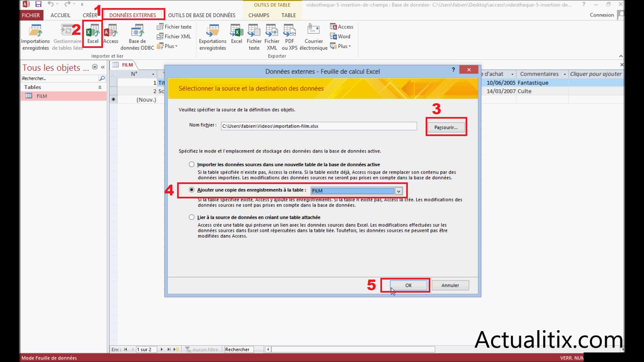Export by Courrier électronique
Viewport: 644px width, 362px height.
(x=314, y=37)
